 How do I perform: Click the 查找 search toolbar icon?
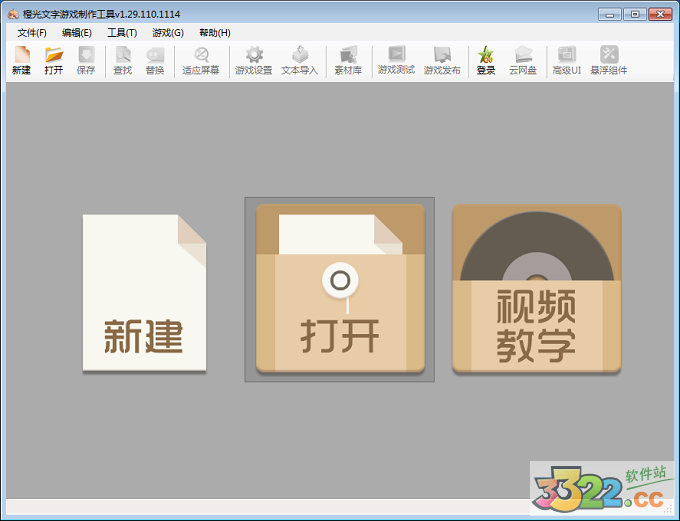pos(123,60)
